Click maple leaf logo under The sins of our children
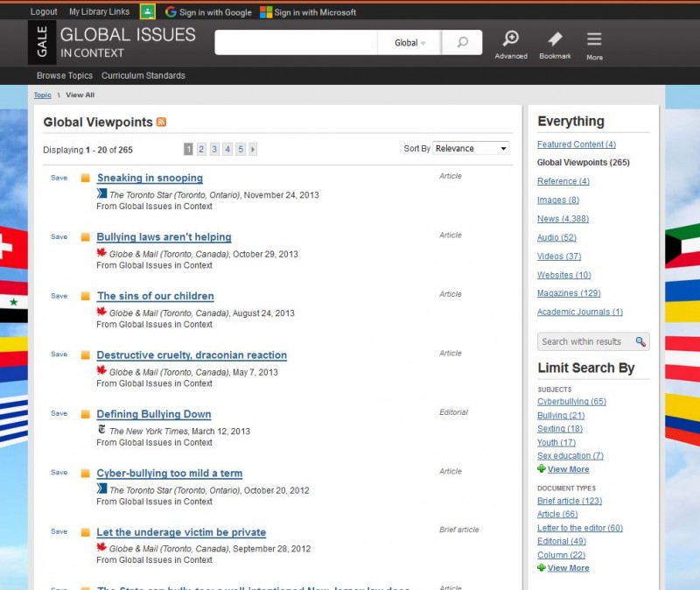The width and height of the screenshot is (700, 590). point(101,312)
